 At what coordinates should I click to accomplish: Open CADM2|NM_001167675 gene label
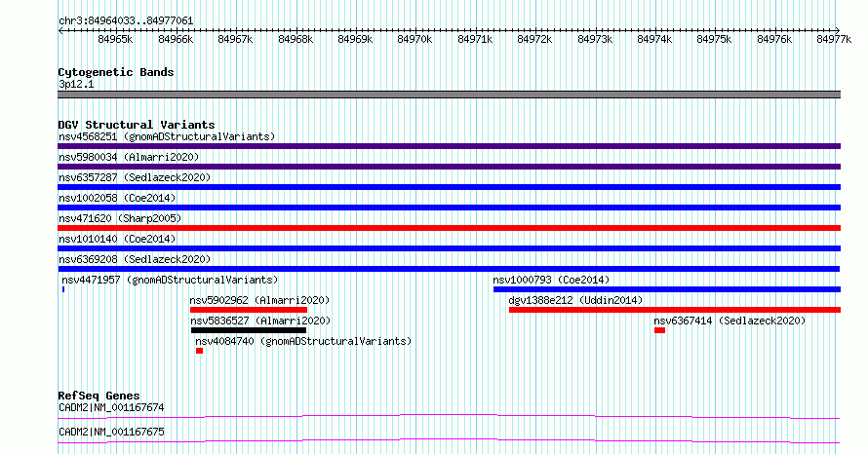111,432
